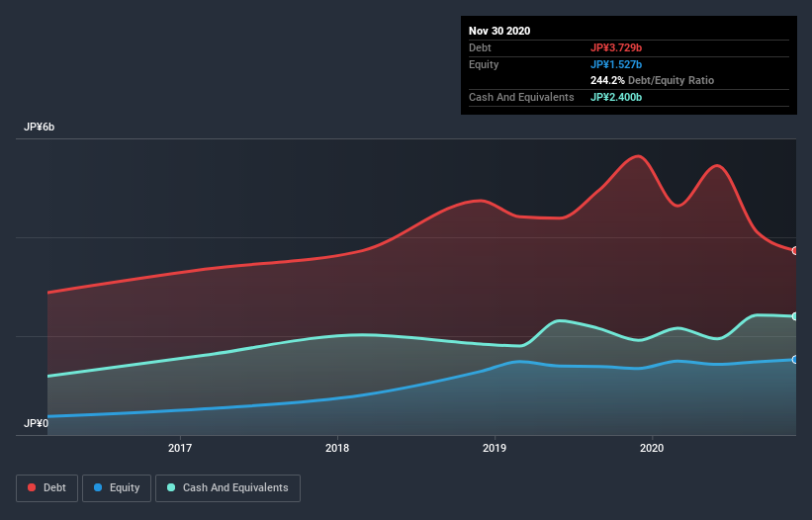The height and width of the screenshot is (520, 812).
Task: Select the red Debt endpoint marker
Action: coord(795,251)
